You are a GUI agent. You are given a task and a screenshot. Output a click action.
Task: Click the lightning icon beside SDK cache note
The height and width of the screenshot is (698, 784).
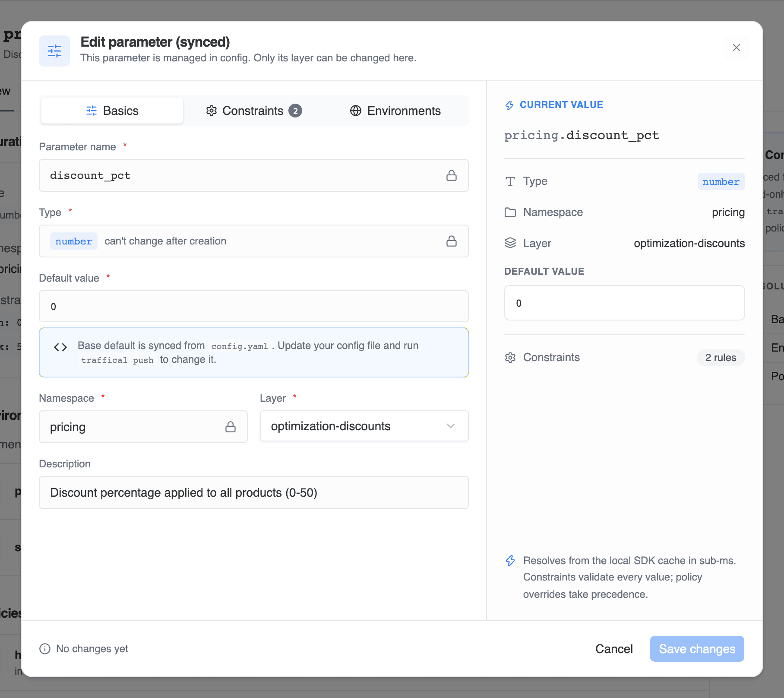[510, 561]
